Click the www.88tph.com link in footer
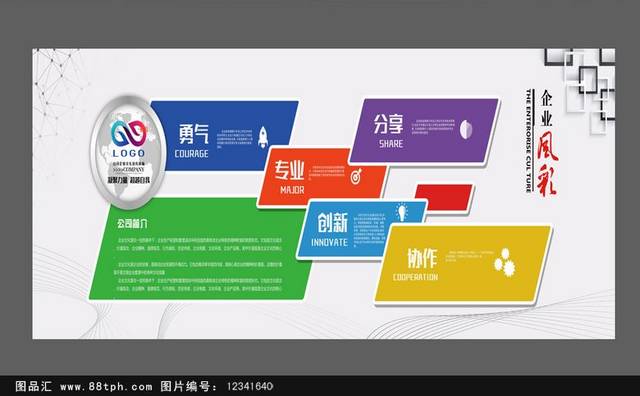 coord(106,387)
